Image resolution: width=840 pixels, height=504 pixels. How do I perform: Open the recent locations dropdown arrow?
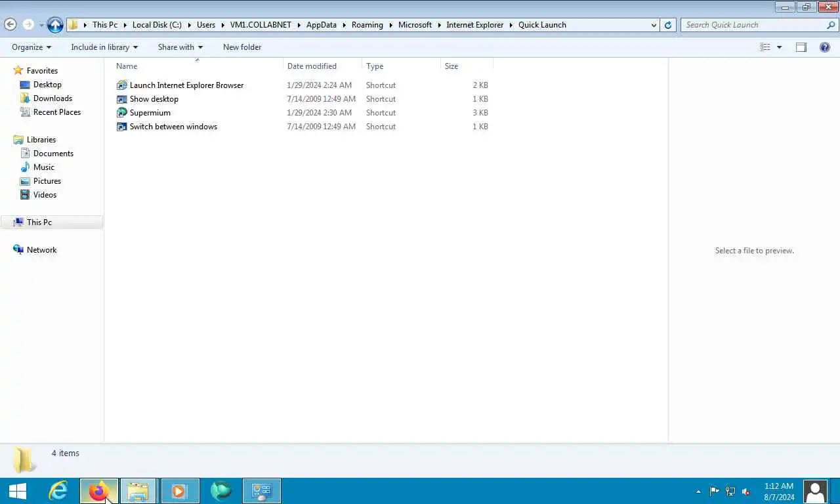pyautogui.click(x=41, y=25)
